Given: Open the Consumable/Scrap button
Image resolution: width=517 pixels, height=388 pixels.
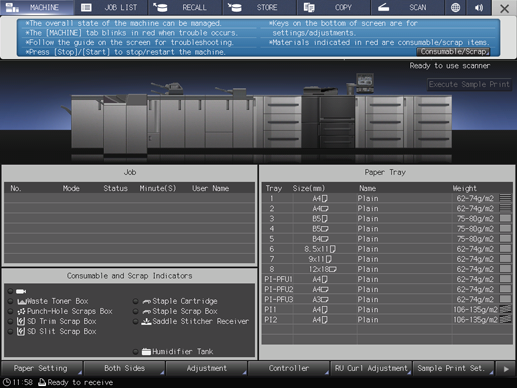Looking at the screenshot, I should (453, 52).
